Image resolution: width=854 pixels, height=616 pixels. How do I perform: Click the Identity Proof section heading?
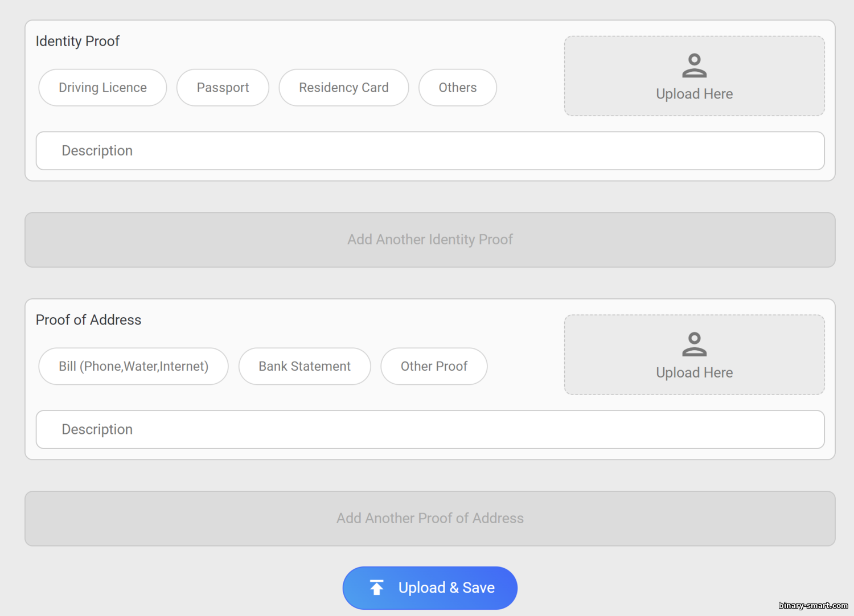[77, 41]
